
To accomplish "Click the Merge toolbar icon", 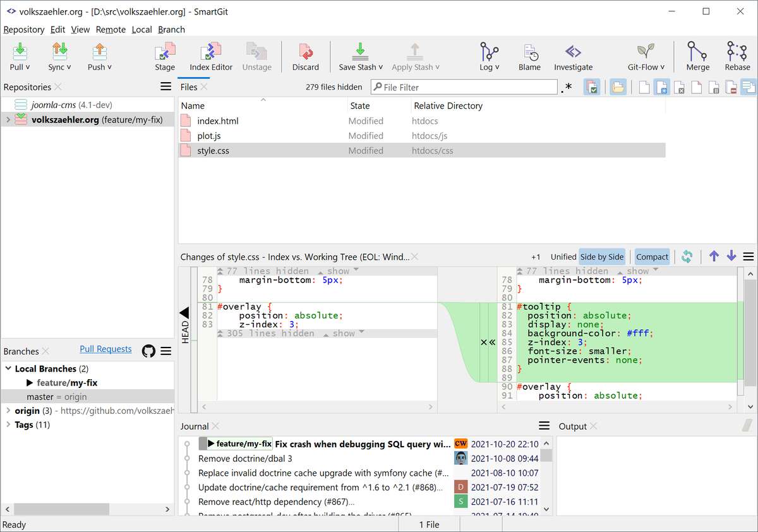I will pos(697,51).
